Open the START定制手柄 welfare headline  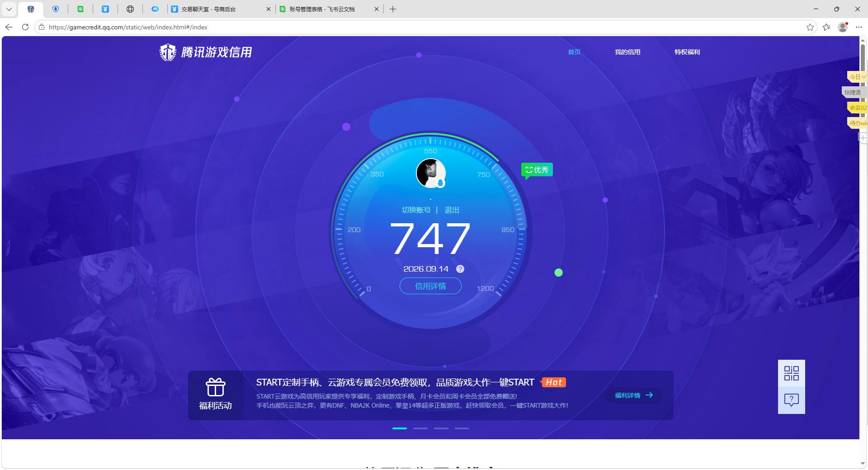[x=395, y=382]
